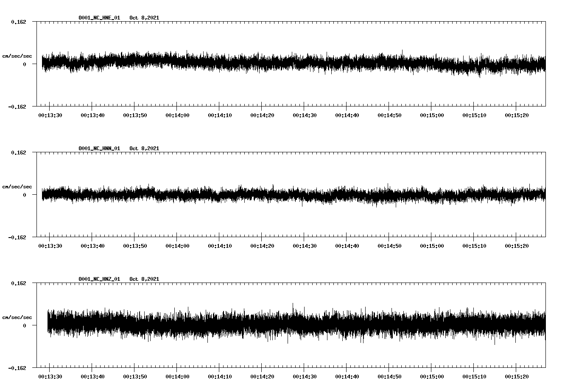The image size is (576, 392).
Task: Select the 0.162 upper limit on HNZ chart
Action: coord(18,283)
